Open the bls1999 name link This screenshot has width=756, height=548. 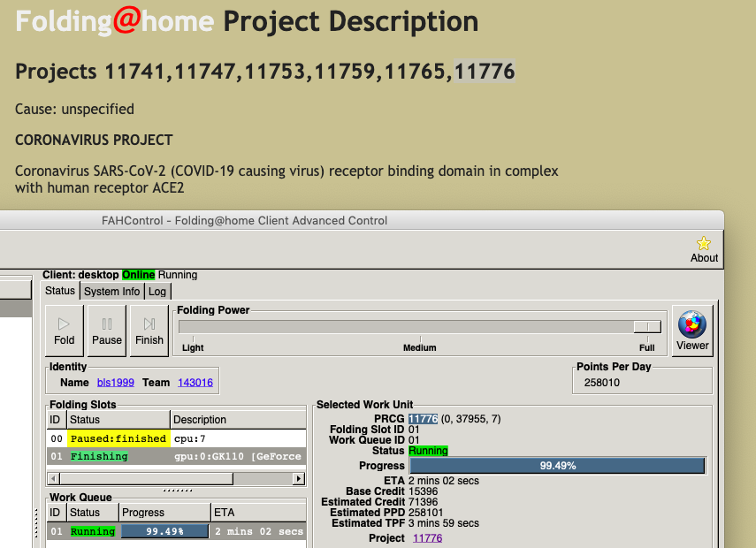click(x=116, y=382)
